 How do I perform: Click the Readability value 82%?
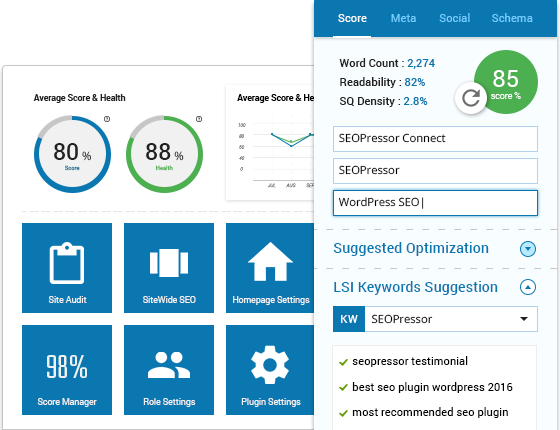(415, 82)
